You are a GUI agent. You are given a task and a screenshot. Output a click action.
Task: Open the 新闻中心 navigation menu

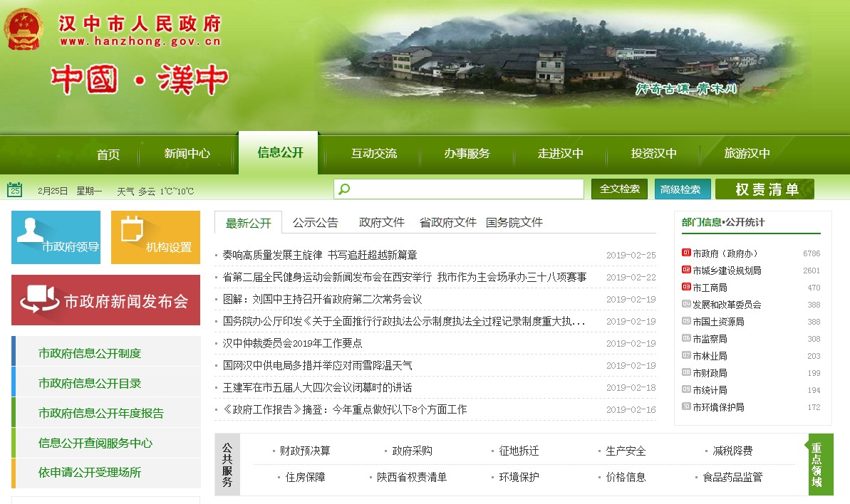pyautogui.click(x=187, y=154)
